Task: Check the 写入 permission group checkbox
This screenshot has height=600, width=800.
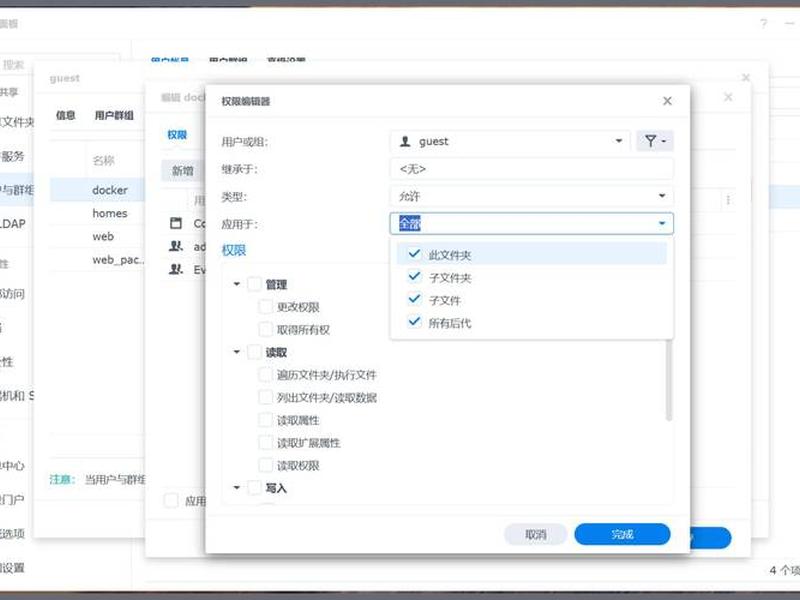Action: pyautogui.click(x=254, y=488)
